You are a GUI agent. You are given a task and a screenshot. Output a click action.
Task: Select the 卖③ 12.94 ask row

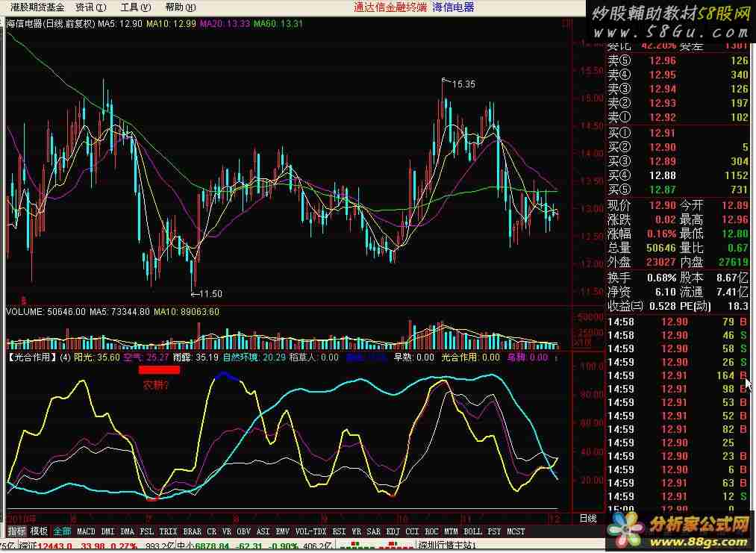point(678,90)
